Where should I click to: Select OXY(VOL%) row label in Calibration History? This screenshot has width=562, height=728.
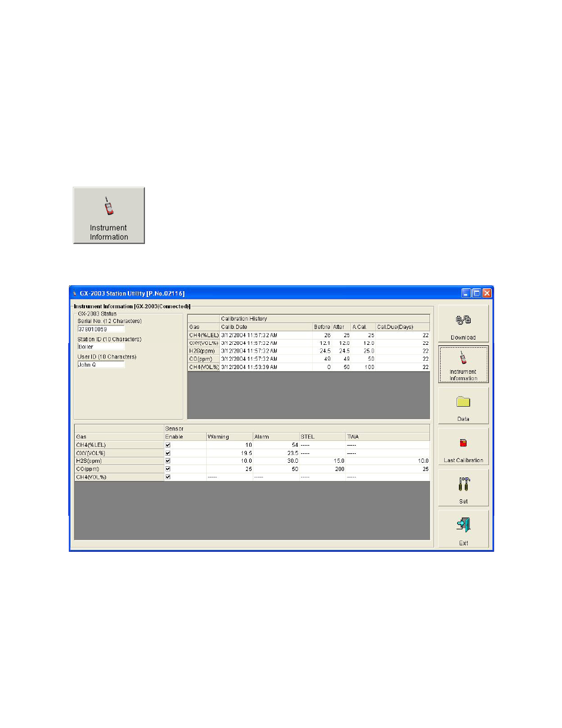[204, 343]
